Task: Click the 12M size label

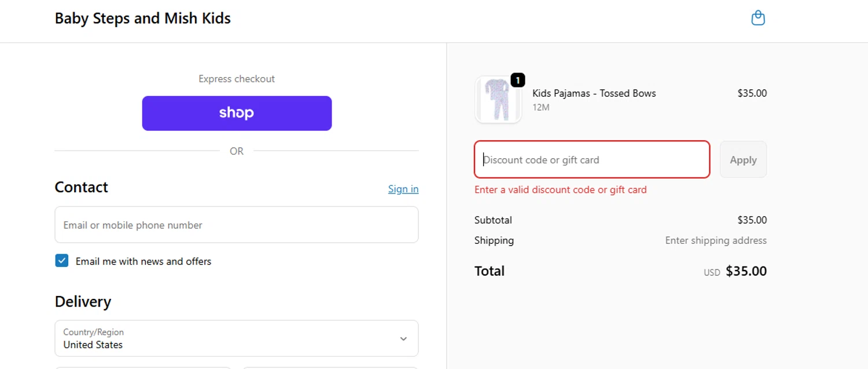Action: 541,107
